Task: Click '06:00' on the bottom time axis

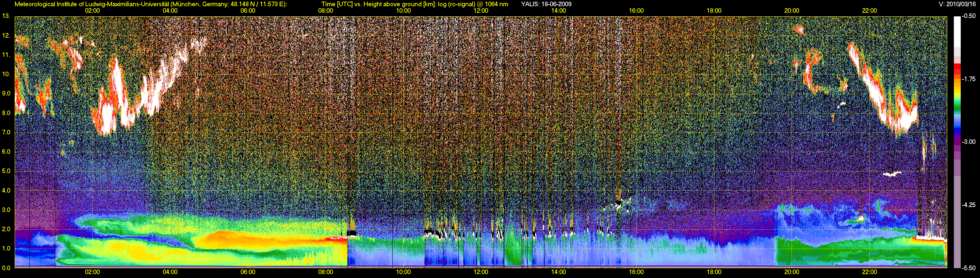Action: pyautogui.click(x=248, y=272)
